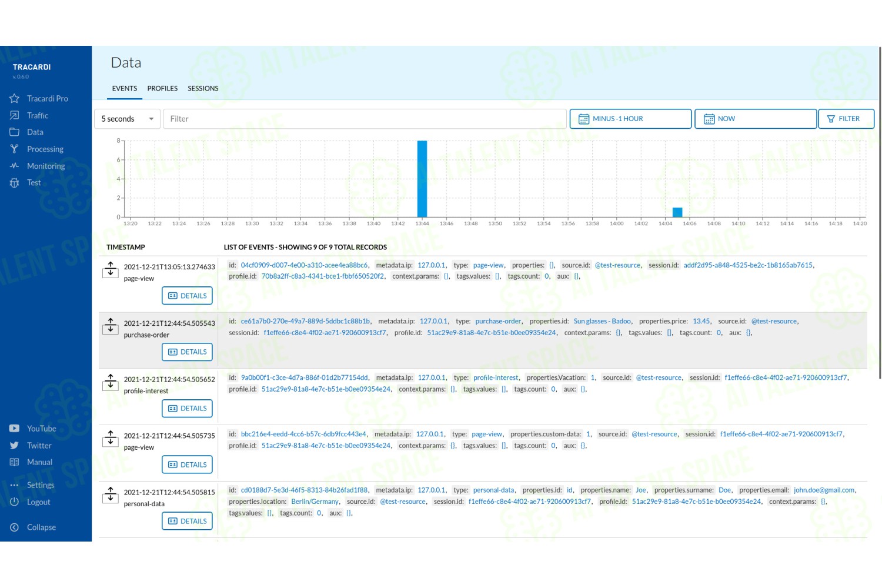Click event id 04cf0909-d007-4e00-a310-acee4ea88bc6

(305, 265)
